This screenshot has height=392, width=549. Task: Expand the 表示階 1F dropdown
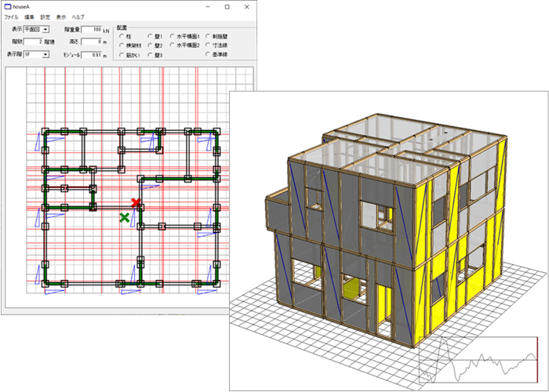coord(36,54)
